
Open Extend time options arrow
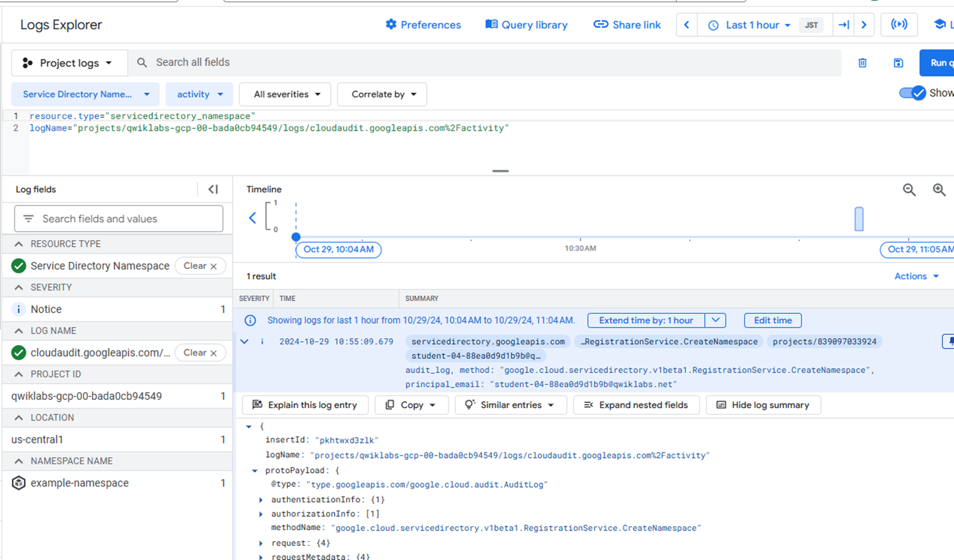(x=716, y=320)
